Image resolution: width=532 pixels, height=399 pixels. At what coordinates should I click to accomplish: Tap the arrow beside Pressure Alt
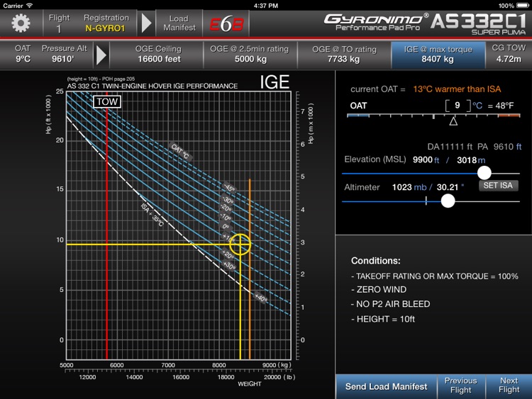click(101, 55)
